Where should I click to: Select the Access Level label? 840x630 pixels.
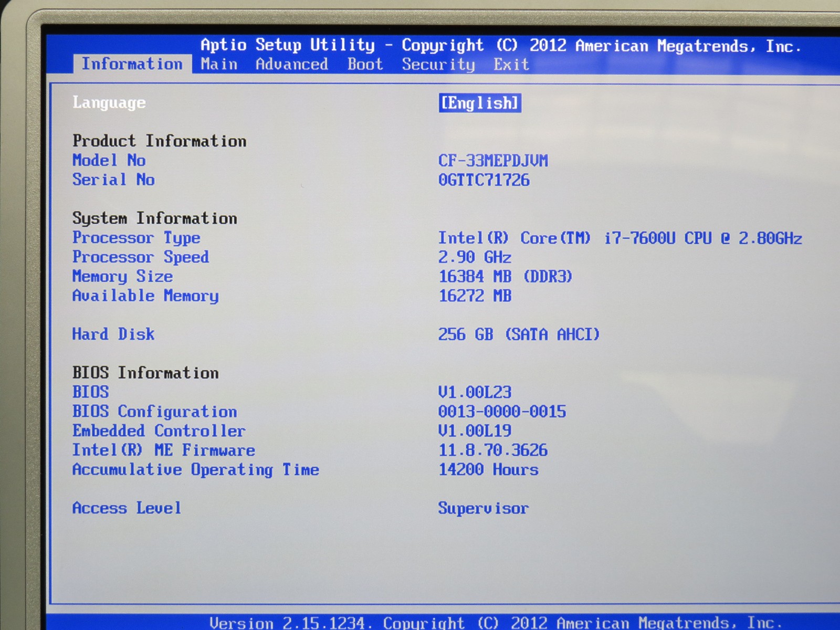coord(127,508)
